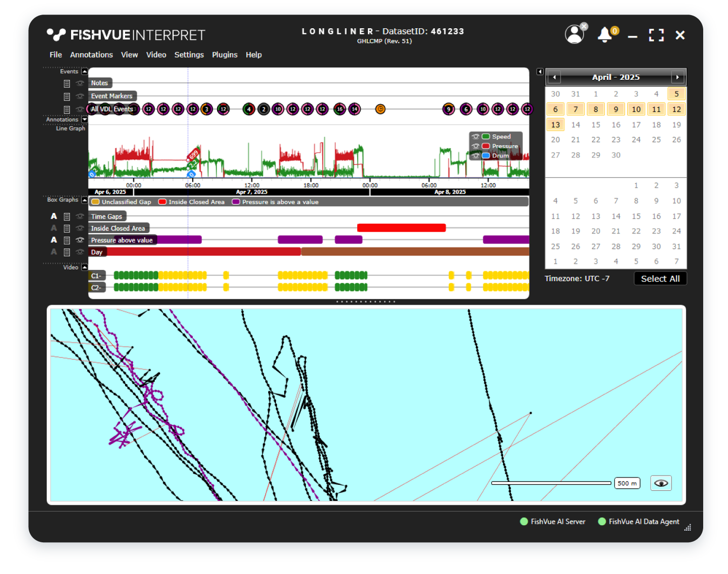Toggle visibility of Pressure above value row

pos(80,240)
